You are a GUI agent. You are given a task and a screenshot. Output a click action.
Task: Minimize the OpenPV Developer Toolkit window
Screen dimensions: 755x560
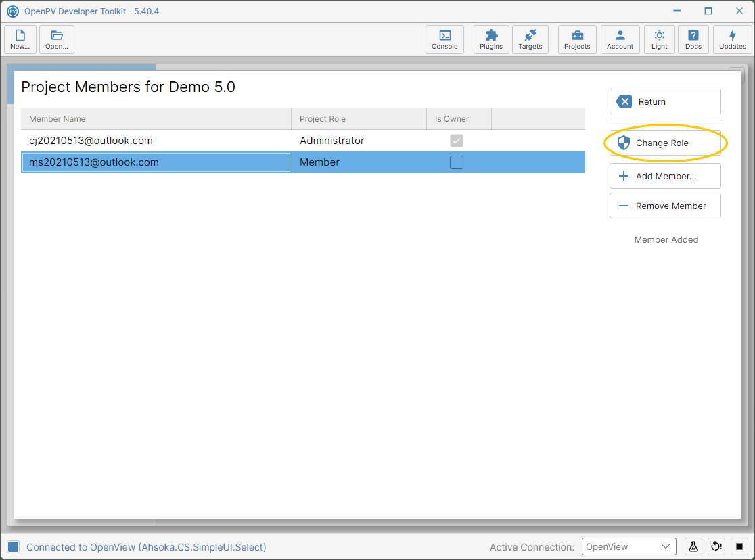coord(677,11)
